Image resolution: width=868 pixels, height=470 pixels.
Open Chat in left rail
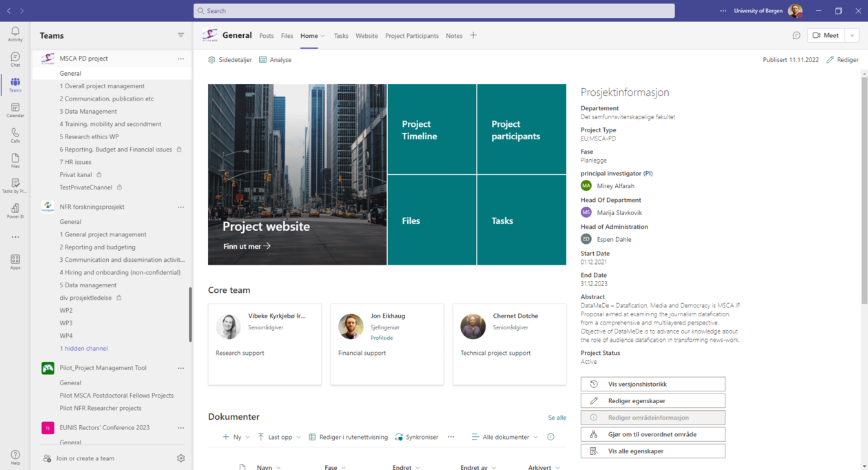(x=15, y=60)
